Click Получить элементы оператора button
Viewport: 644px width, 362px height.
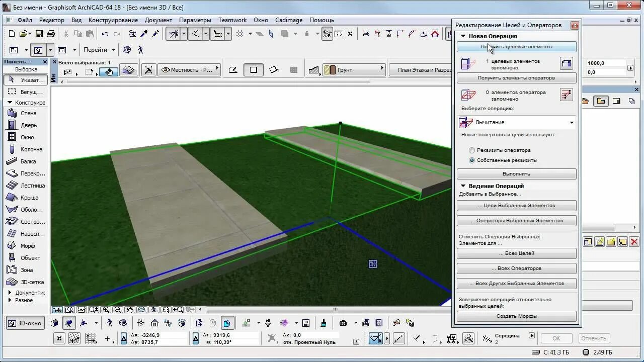click(517, 78)
